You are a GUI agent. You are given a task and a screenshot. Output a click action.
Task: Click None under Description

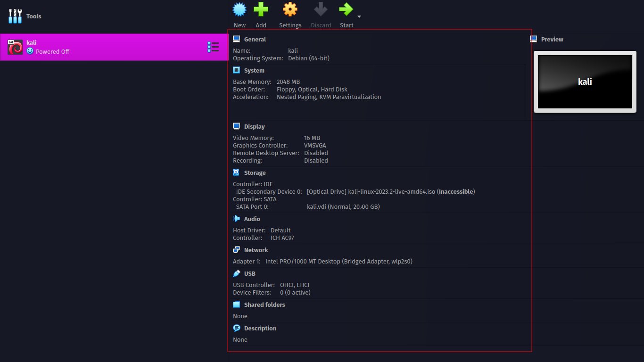pos(240,340)
